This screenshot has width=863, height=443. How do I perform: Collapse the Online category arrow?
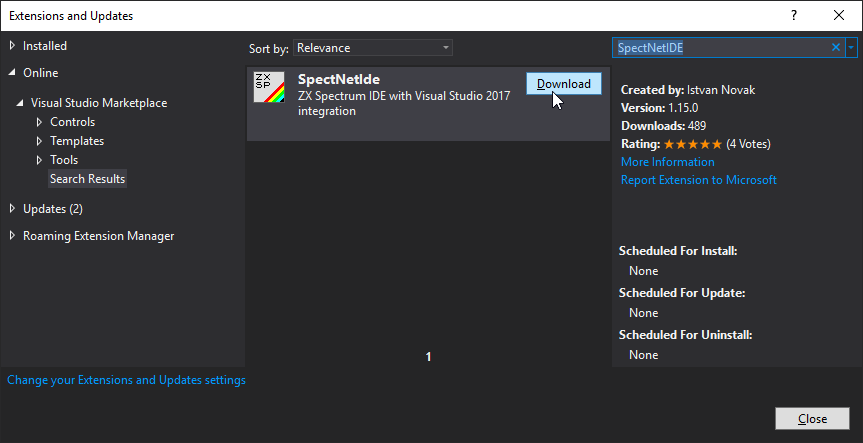coord(13,73)
